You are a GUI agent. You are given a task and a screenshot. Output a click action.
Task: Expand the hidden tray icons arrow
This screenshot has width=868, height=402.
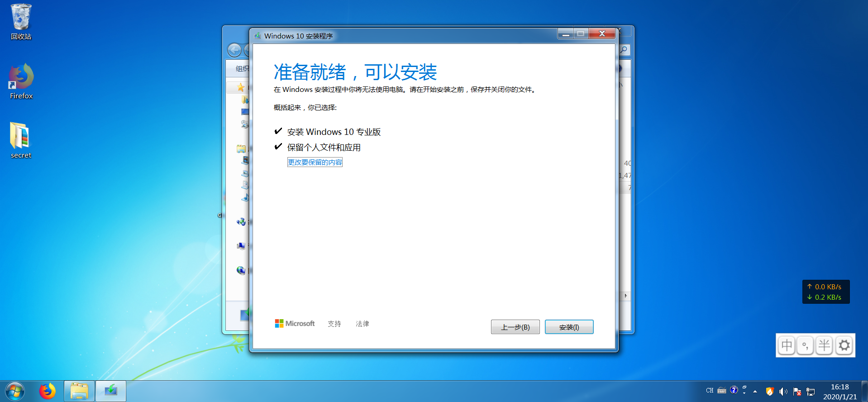click(755, 391)
